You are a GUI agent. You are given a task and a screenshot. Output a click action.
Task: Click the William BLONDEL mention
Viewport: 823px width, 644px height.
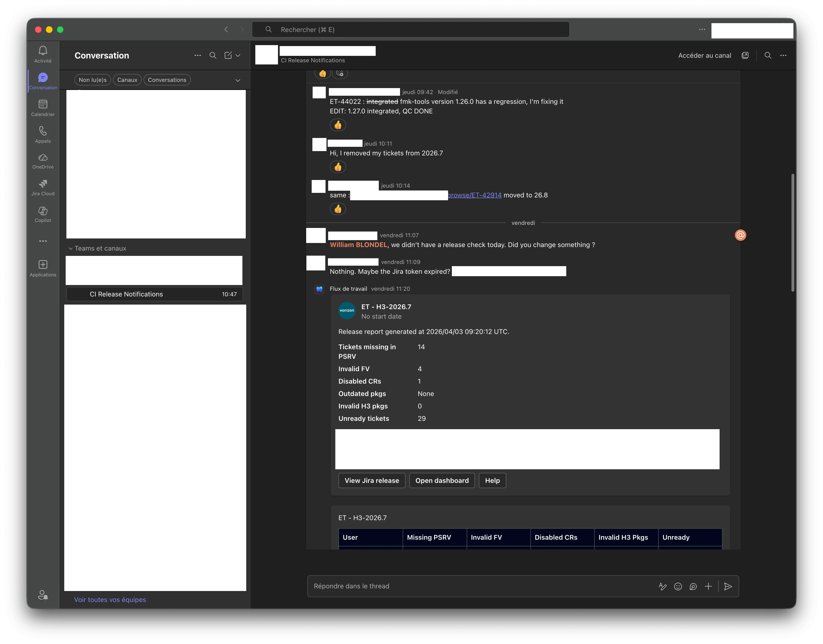tap(359, 245)
